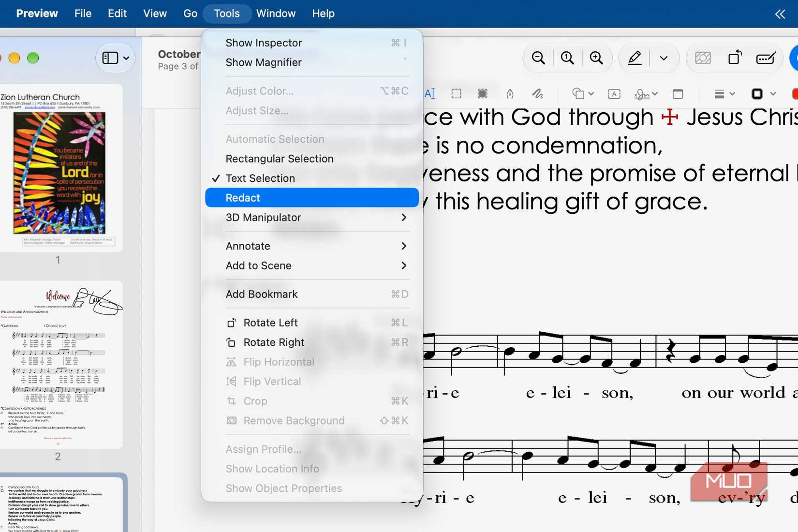
Task: Click the Zoom Out magnifier icon
Action: click(538, 58)
